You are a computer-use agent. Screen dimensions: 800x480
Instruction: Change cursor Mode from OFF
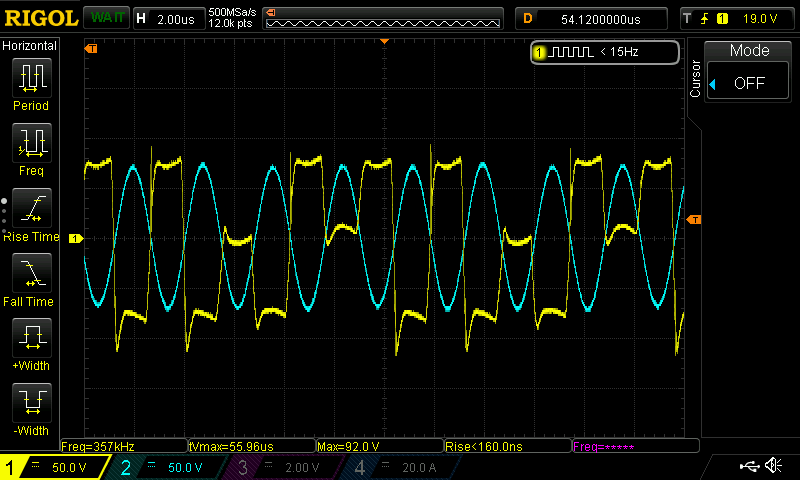pyautogui.click(x=749, y=83)
